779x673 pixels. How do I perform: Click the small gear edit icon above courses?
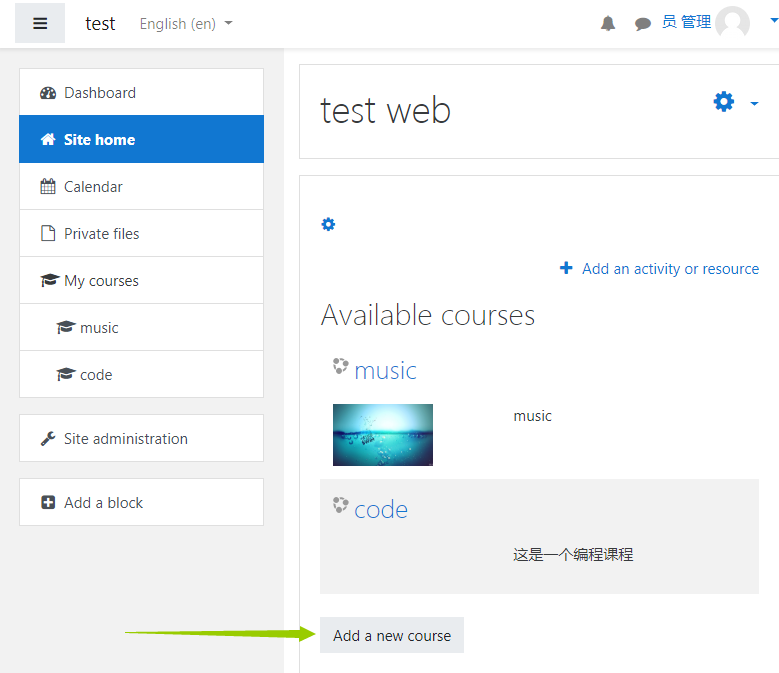(328, 225)
